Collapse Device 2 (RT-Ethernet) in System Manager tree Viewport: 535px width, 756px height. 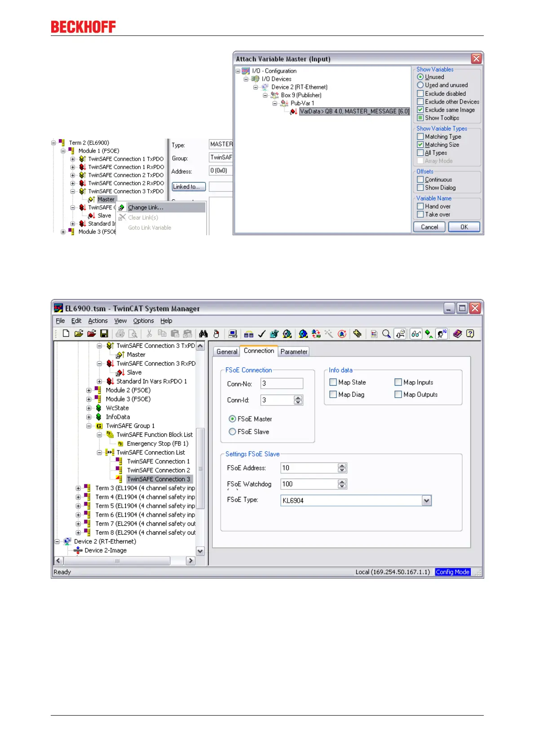[57, 541]
